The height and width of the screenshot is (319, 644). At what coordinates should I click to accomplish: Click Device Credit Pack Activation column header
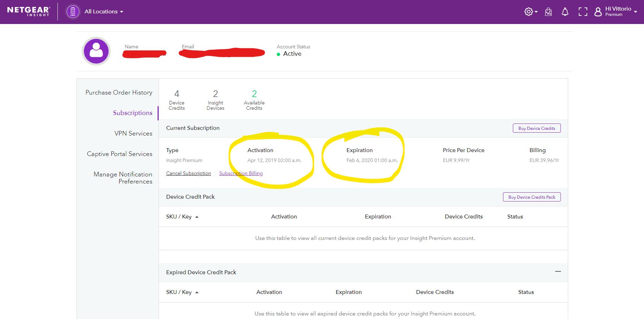[284, 217]
